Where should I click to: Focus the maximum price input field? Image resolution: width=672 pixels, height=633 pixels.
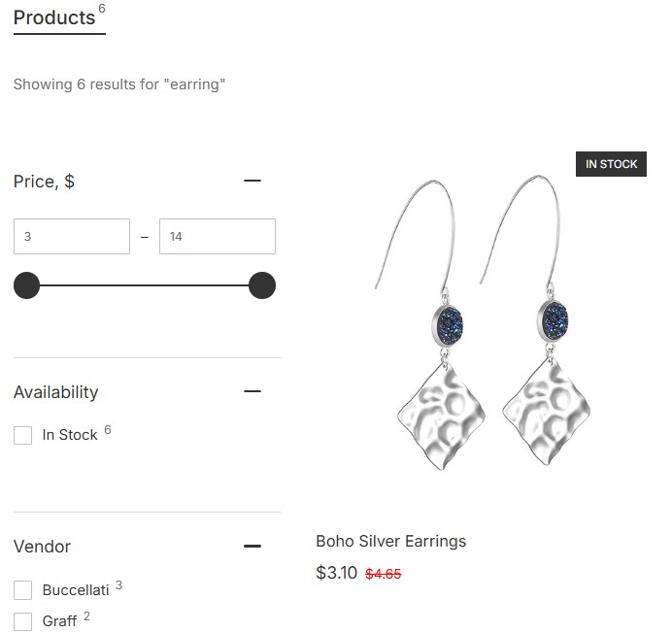[218, 236]
